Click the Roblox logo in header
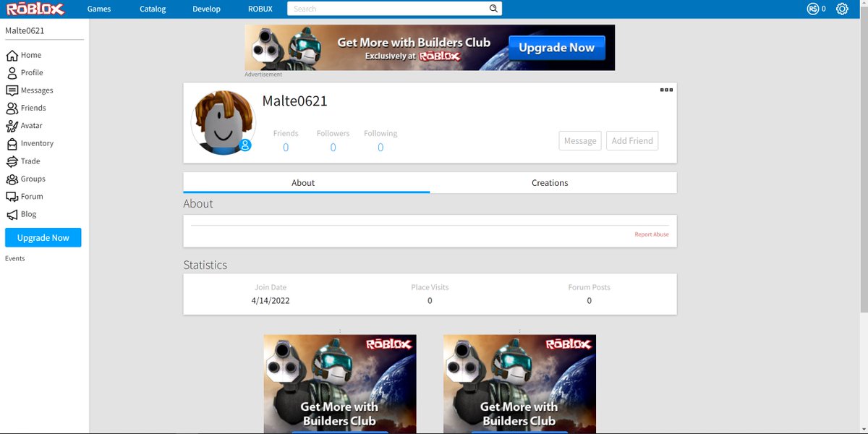Viewport: 868px width, 434px height. coord(35,9)
